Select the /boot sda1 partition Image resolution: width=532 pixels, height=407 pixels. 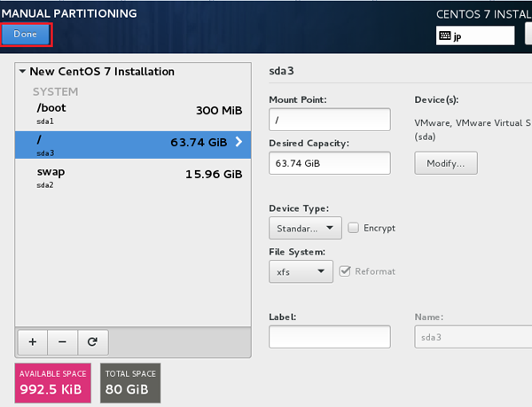coord(133,112)
